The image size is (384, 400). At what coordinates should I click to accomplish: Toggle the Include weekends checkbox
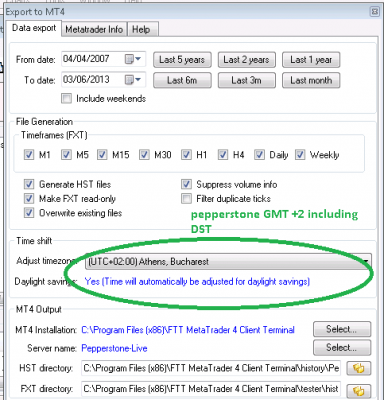pos(66,98)
